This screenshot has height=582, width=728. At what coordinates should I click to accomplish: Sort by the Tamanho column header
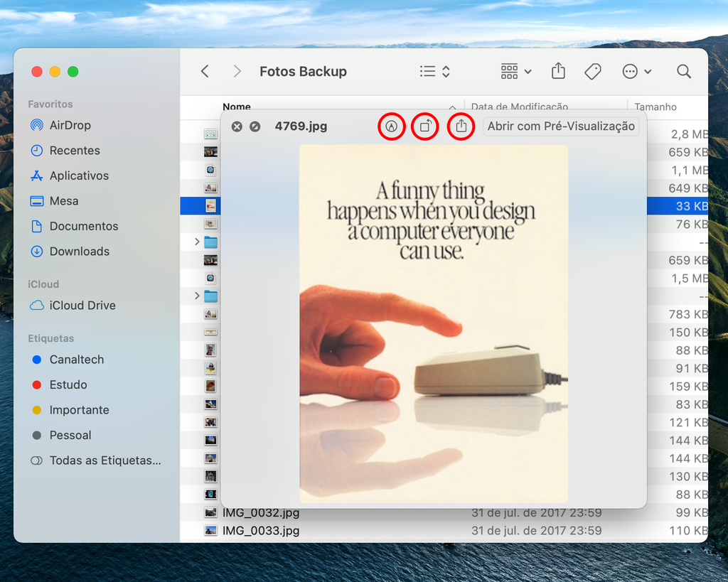pos(655,107)
